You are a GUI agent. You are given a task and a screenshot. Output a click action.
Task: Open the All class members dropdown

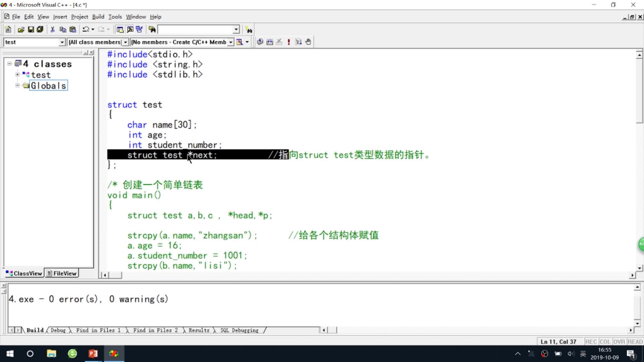pos(125,42)
